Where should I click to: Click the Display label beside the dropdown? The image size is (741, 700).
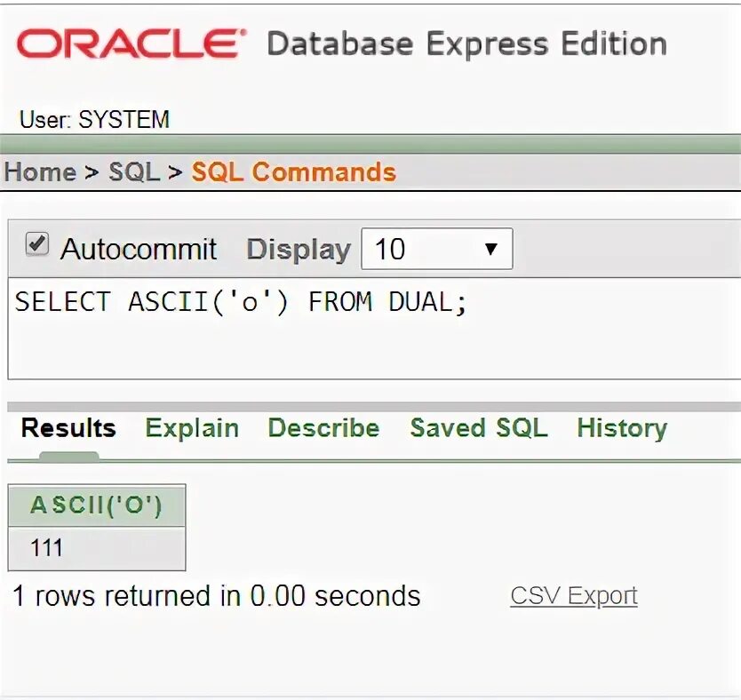[298, 250]
